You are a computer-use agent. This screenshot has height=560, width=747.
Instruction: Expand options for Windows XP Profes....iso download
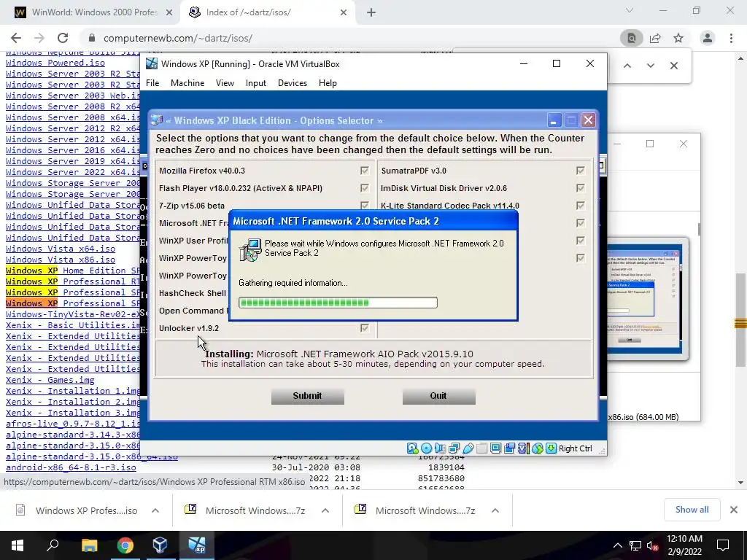(155, 510)
